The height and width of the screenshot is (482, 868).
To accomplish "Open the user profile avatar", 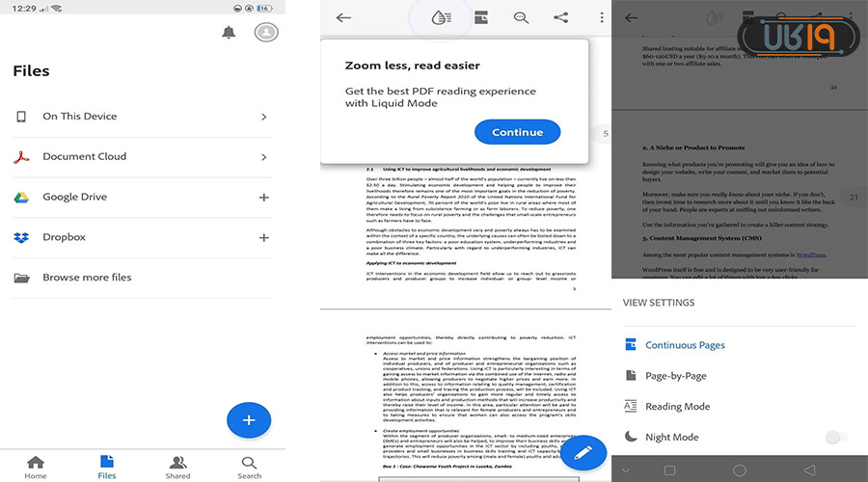I will (x=265, y=33).
